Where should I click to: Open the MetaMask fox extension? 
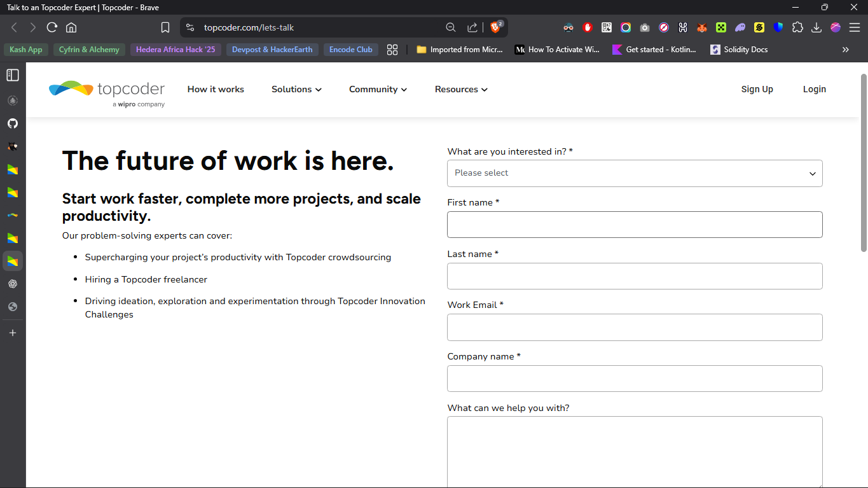coord(702,27)
